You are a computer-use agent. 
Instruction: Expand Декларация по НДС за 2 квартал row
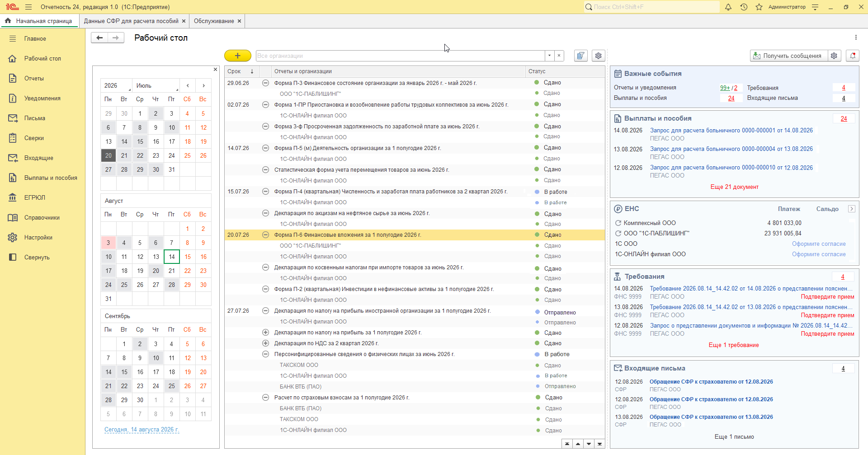[x=266, y=343]
